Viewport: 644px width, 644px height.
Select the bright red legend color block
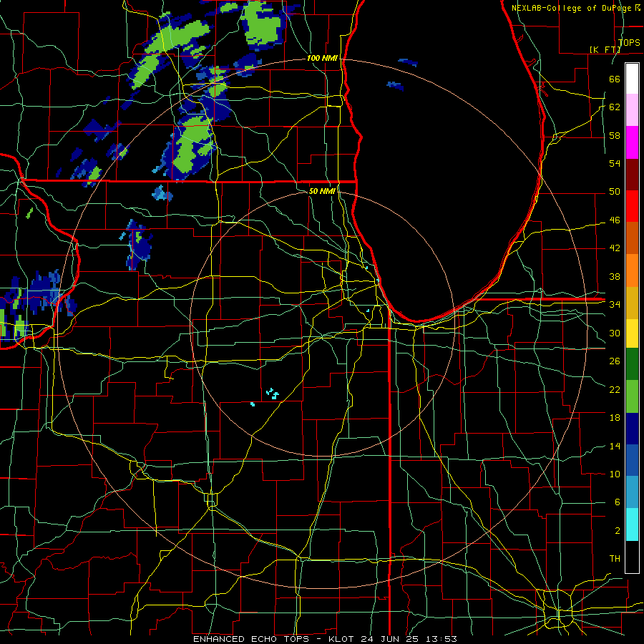click(x=632, y=206)
